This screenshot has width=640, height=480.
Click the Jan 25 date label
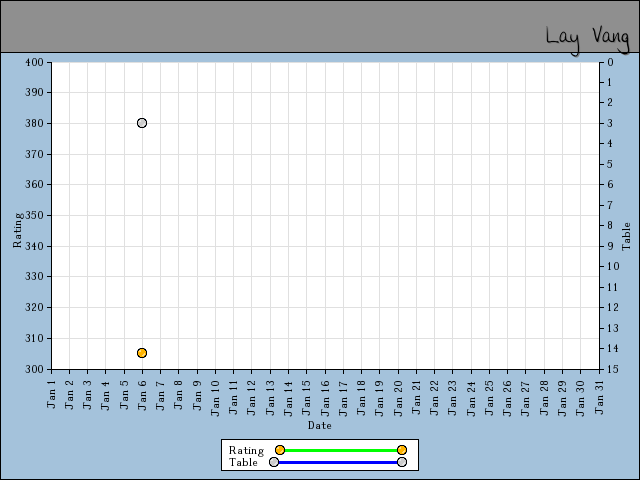pyautogui.click(x=489, y=398)
